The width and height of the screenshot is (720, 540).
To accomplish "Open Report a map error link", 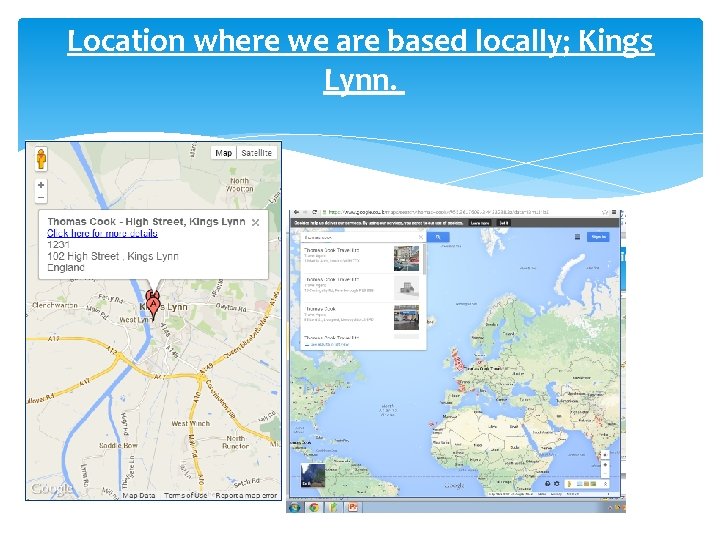I will (x=246, y=495).
